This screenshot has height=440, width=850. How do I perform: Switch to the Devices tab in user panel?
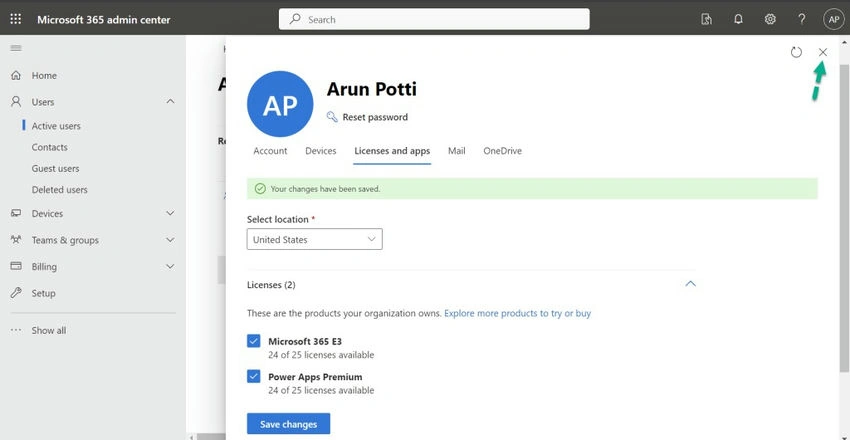[320, 151]
